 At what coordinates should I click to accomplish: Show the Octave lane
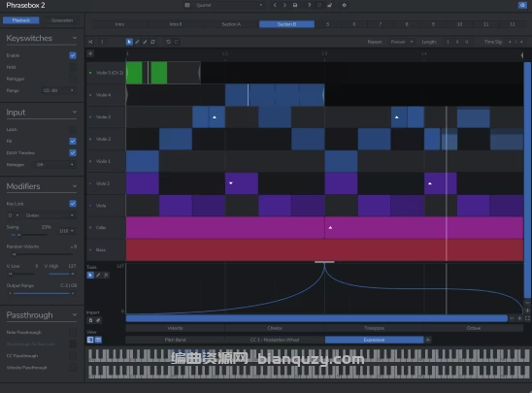coord(474,328)
